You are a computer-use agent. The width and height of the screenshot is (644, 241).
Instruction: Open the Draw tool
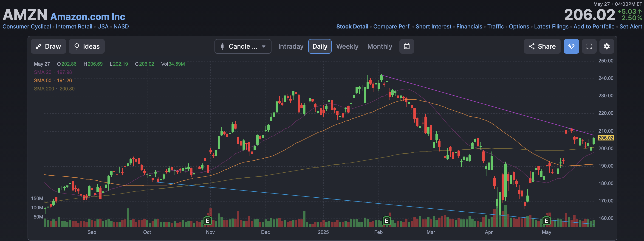point(48,46)
